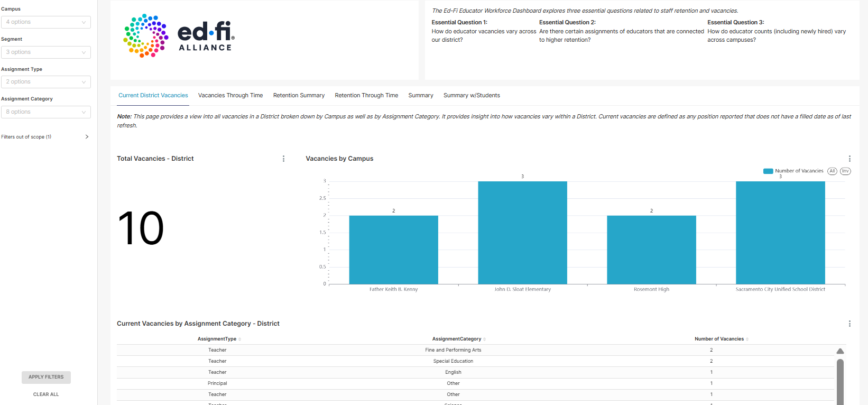Viewport: 868px width, 405px height.
Task: Select the Father Keith B. Kenny bar
Action: pos(394,250)
